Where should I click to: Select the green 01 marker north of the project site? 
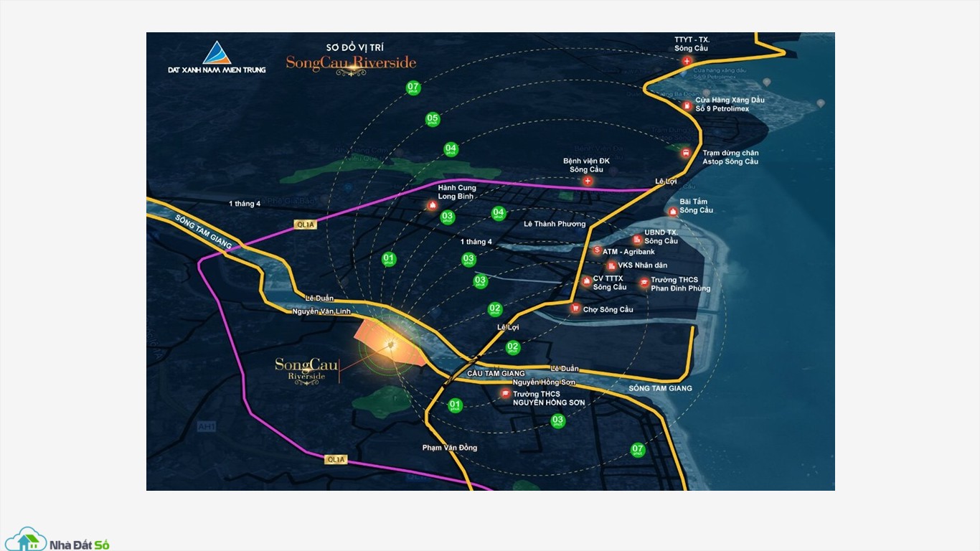coord(389,259)
